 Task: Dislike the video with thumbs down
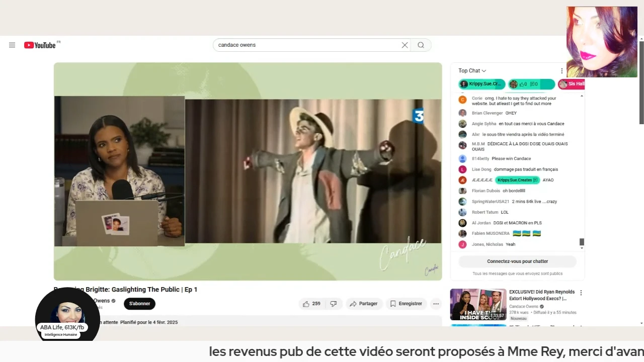pos(334,304)
